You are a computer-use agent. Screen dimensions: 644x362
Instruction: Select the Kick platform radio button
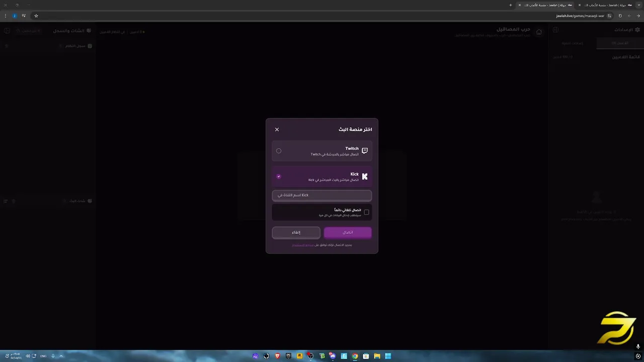pos(279,176)
